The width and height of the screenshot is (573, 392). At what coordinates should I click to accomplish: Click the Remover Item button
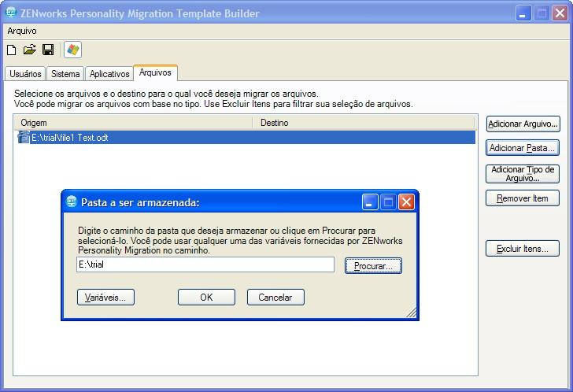[522, 198]
